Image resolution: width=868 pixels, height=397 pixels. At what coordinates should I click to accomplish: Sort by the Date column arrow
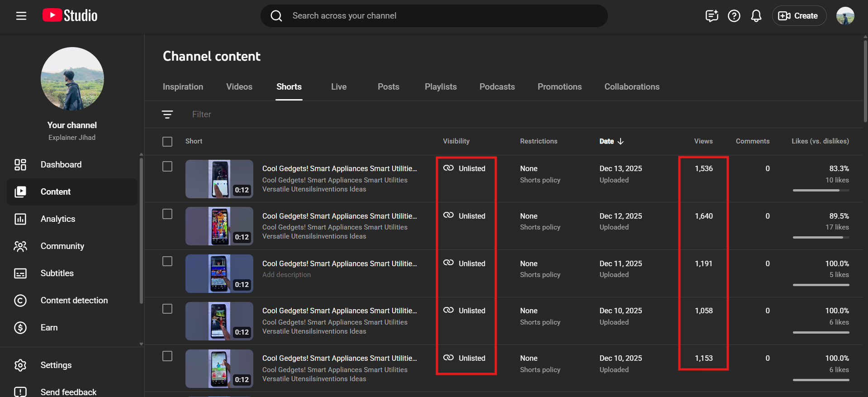click(620, 141)
